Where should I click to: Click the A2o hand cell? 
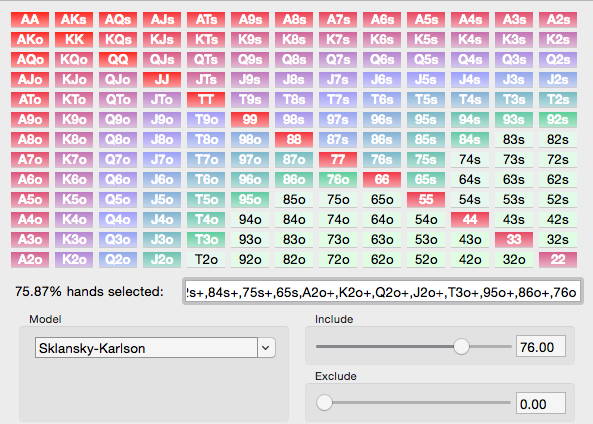[x=30, y=260]
